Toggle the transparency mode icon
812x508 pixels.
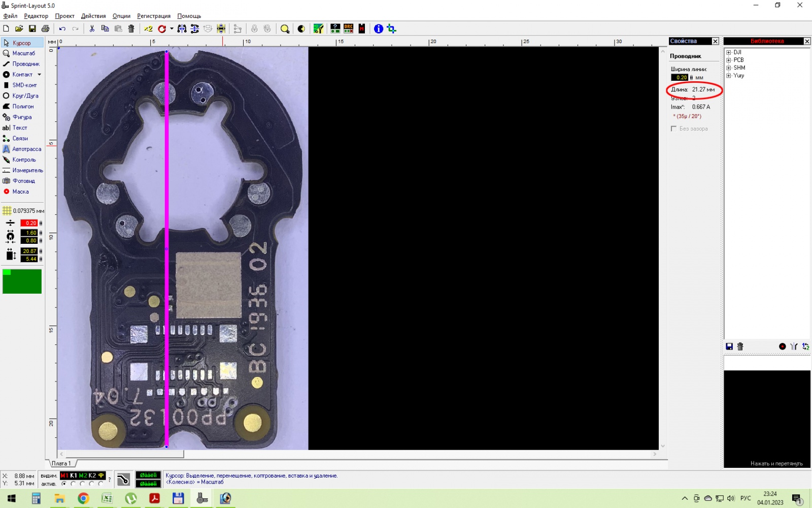tap(301, 29)
